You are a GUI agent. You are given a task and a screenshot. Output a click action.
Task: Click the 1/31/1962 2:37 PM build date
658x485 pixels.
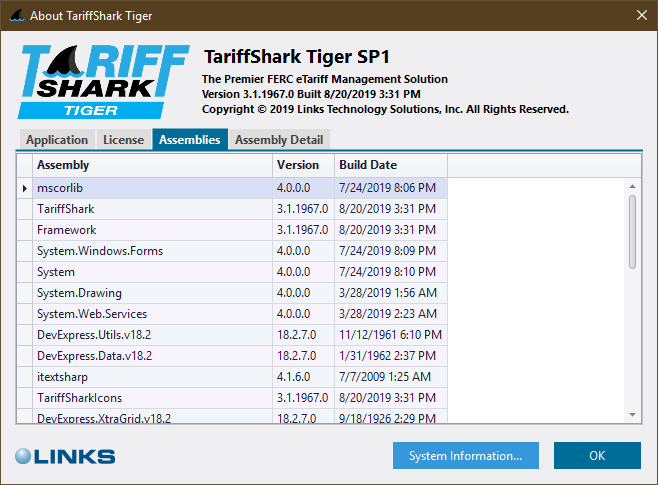[x=391, y=356]
